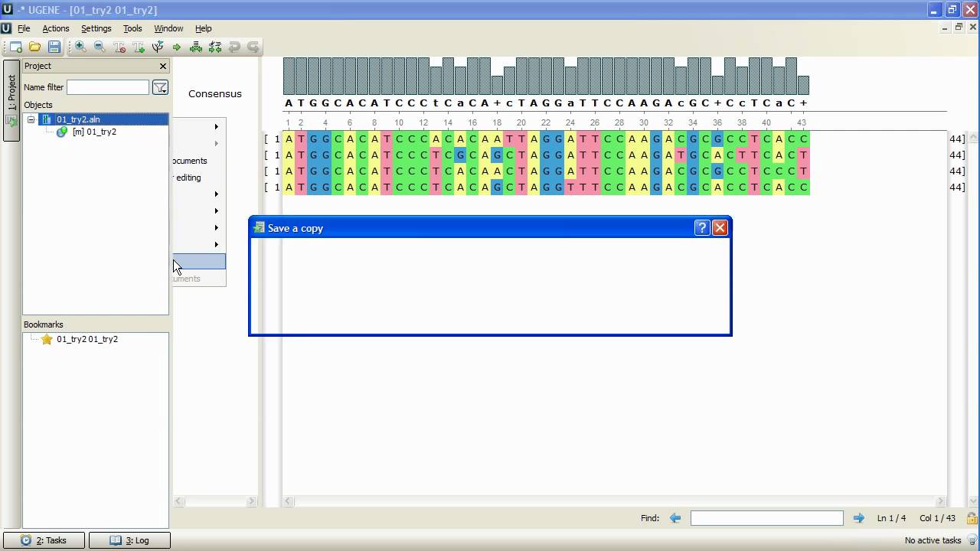This screenshot has width=980, height=551.
Task: Select 01_try2.aln document in project tree
Action: click(78, 119)
